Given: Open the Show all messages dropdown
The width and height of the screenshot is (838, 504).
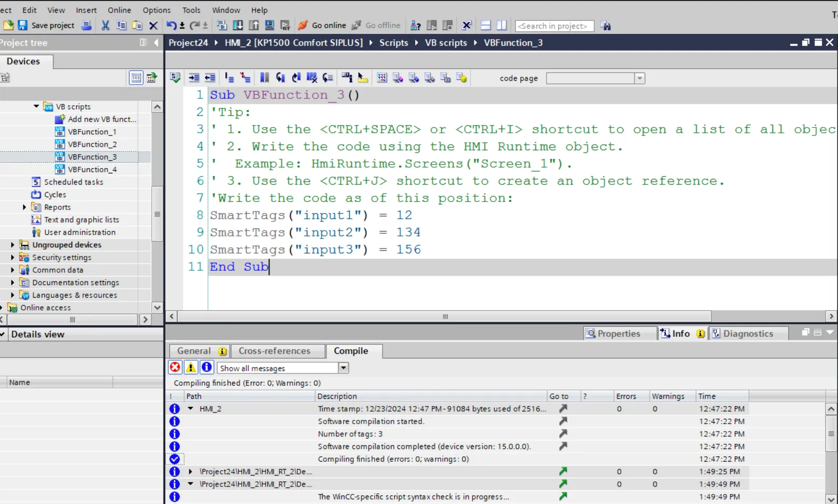Looking at the screenshot, I should pos(343,368).
